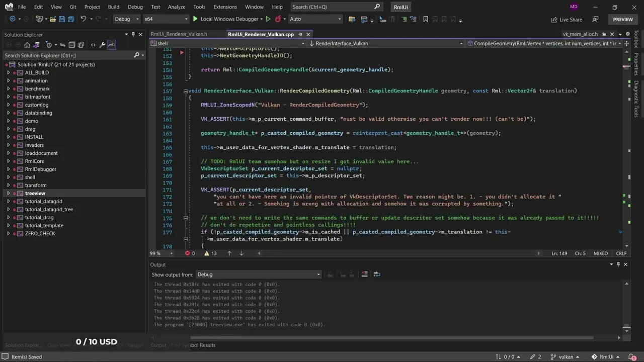Click the Save file toolbar icon
Screen dimensions: 644x362
click(x=62, y=19)
